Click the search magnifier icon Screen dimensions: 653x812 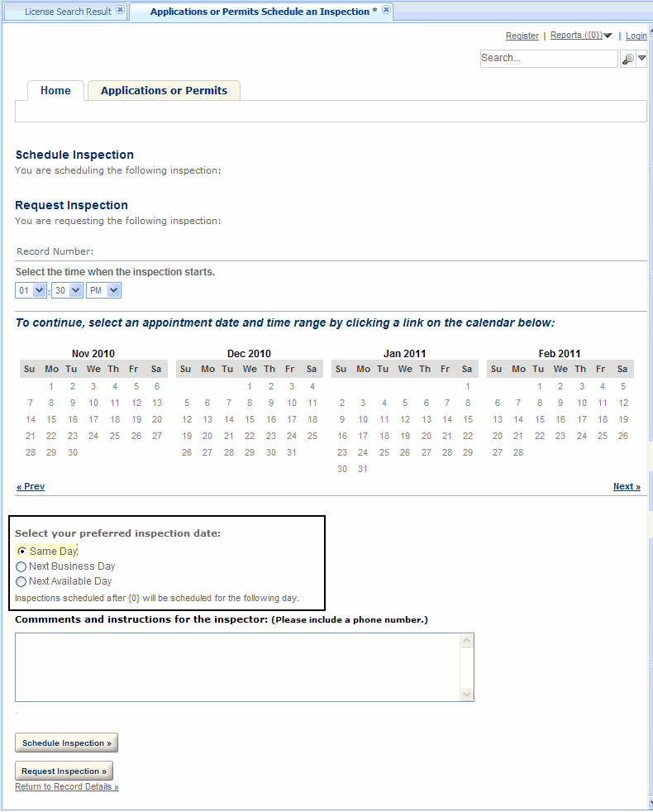coord(627,59)
